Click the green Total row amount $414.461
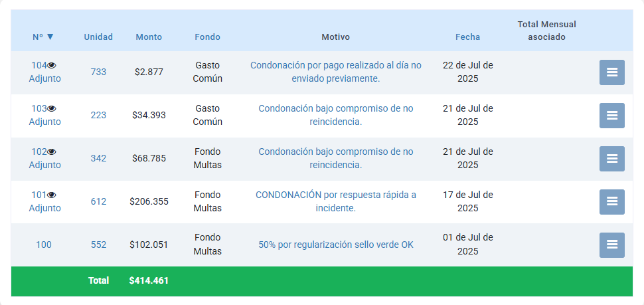644x305 pixels. pos(149,281)
